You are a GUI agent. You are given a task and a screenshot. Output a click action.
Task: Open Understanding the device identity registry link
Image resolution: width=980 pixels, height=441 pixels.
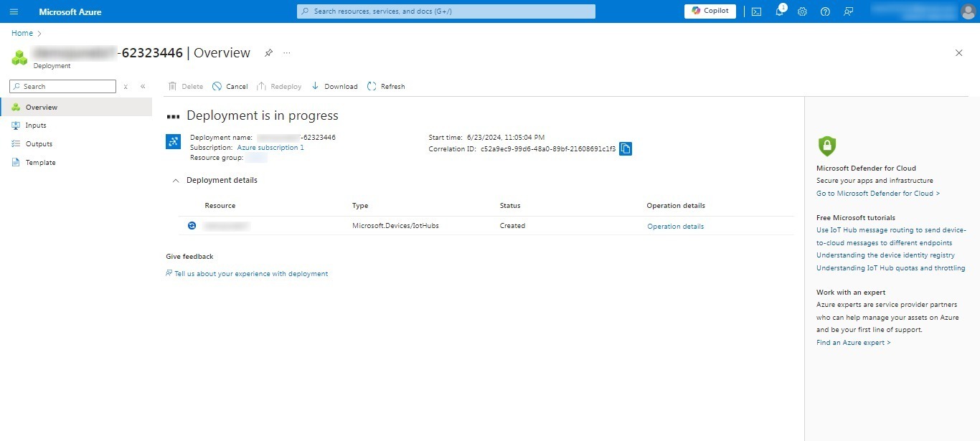(x=885, y=255)
